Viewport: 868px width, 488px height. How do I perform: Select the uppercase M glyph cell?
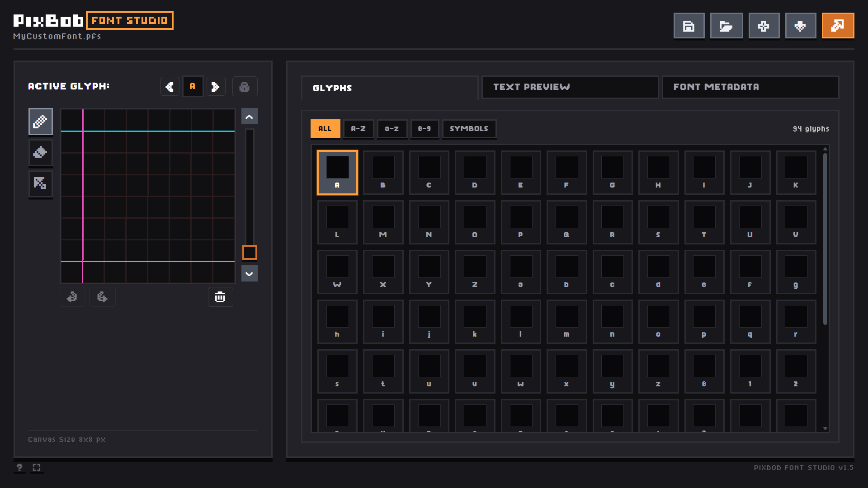[x=383, y=222]
